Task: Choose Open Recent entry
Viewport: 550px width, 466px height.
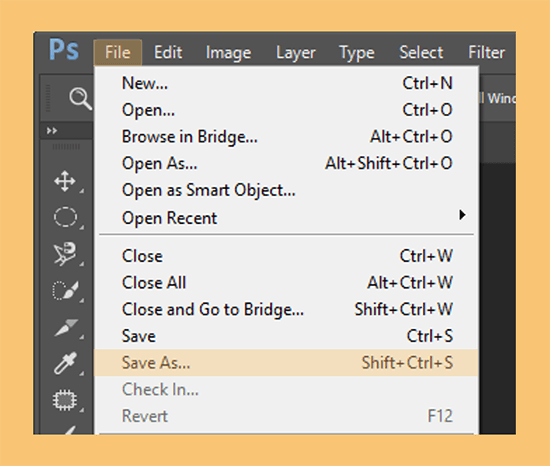Action: point(287,218)
